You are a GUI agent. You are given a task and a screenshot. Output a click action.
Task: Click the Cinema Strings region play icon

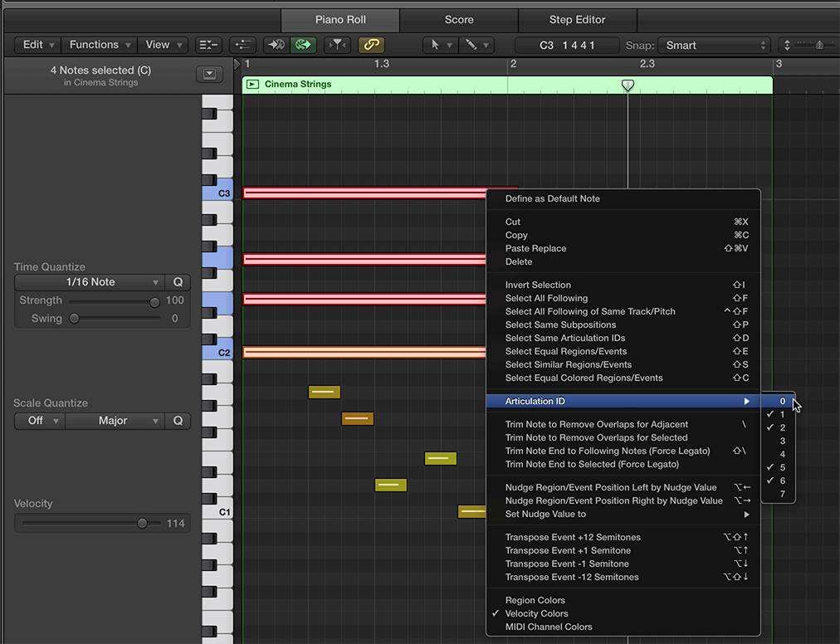253,85
